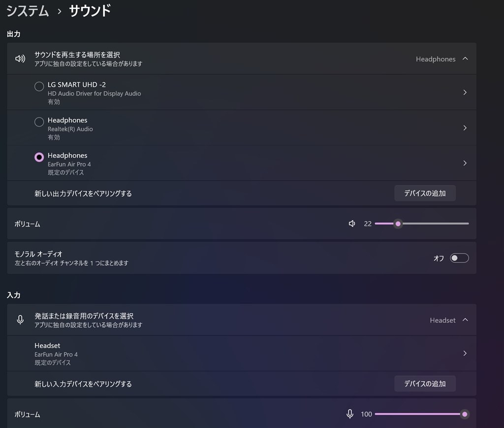Image resolution: width=504 pixels, height=428 pixels.
Task: Select the EarFun Air Pro 4 Headphones radio button
Action: click(39, 157)
